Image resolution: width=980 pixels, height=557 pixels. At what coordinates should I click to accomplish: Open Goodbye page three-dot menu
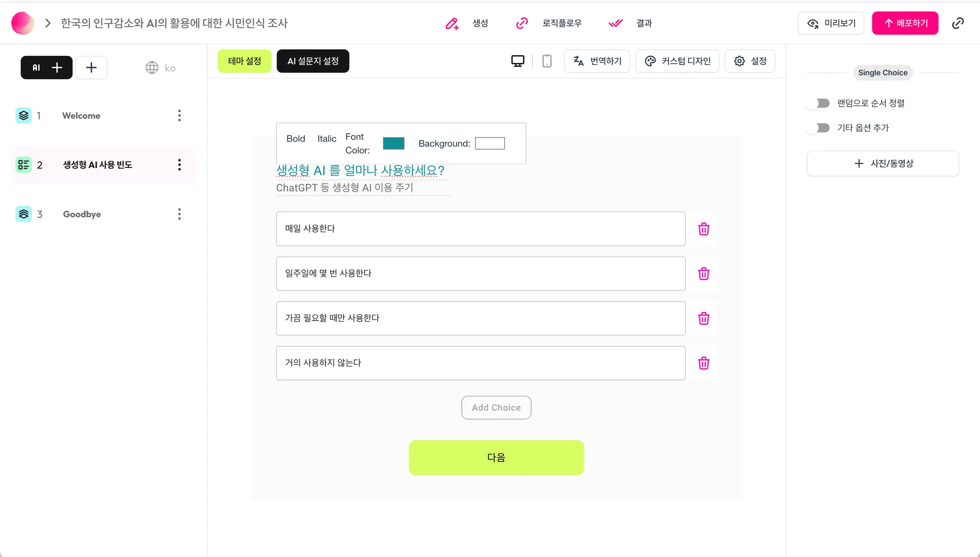[x=179, y=214]
